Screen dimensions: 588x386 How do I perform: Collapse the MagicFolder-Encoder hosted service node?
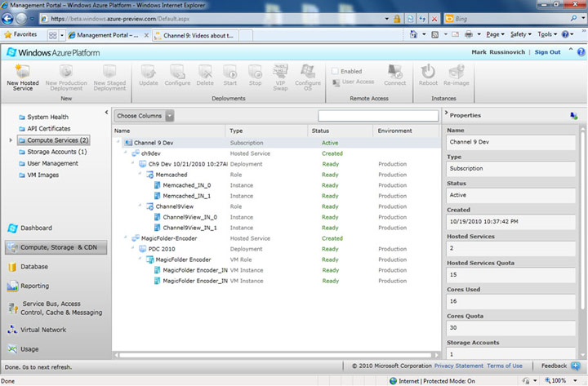pos(125,237)
